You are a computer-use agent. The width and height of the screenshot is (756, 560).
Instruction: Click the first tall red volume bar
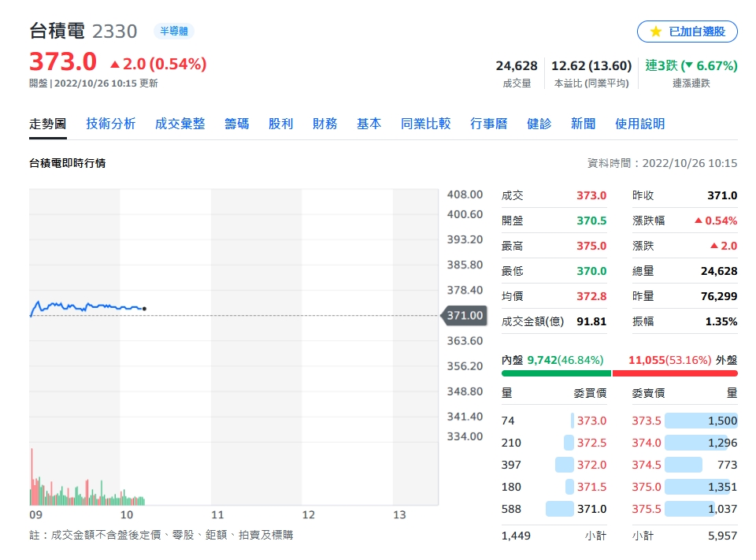[x=31, y=477]
